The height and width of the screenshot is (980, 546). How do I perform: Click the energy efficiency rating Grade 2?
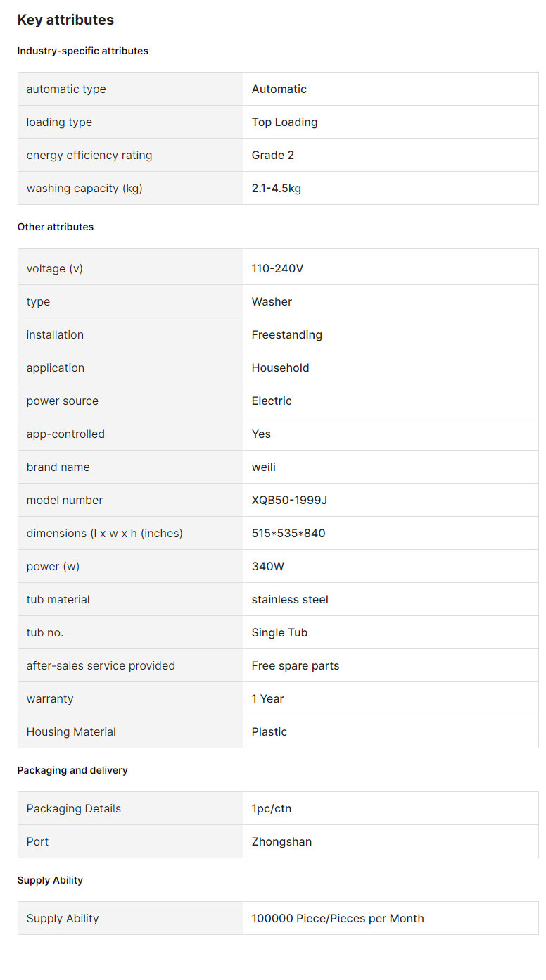(273, 155)
